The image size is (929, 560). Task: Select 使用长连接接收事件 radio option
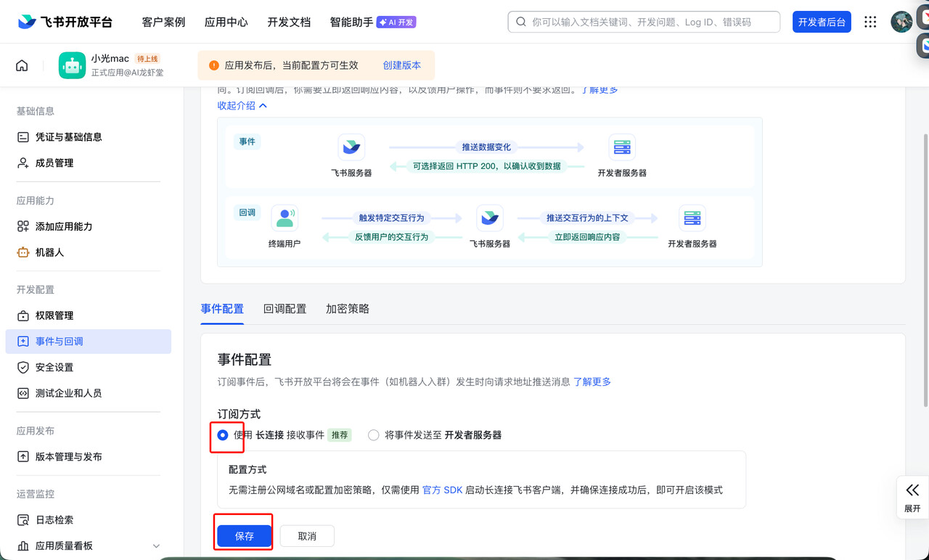coord(223,435)
